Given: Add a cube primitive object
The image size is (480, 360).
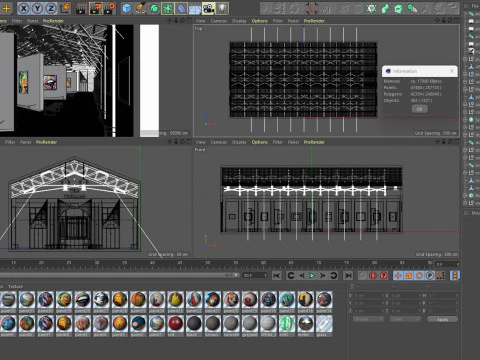Looking at the screenshot, I should (x=127, y=8).
